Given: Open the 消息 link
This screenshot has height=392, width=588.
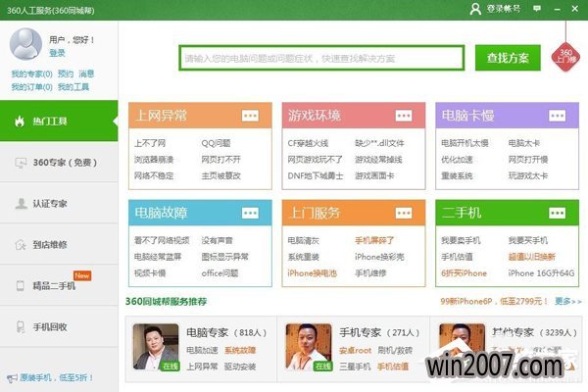Looking at the screenshot, I should pyautogui.click(x=86, y=73).
